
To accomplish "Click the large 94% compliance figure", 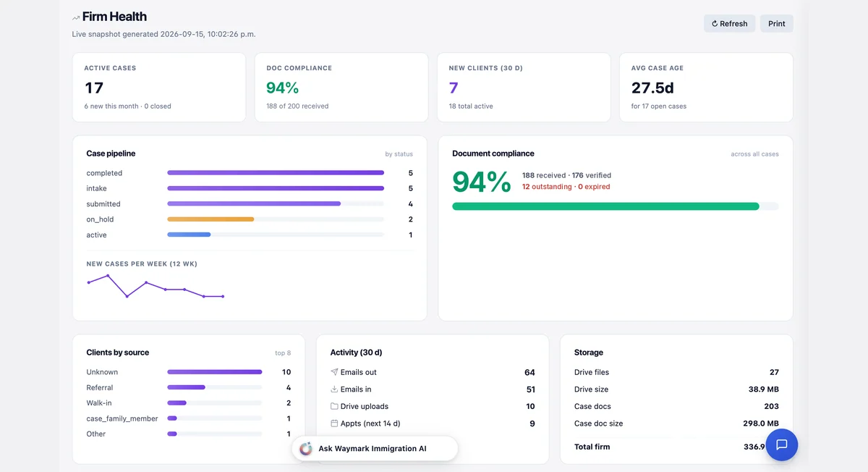I will click(482, 181).
